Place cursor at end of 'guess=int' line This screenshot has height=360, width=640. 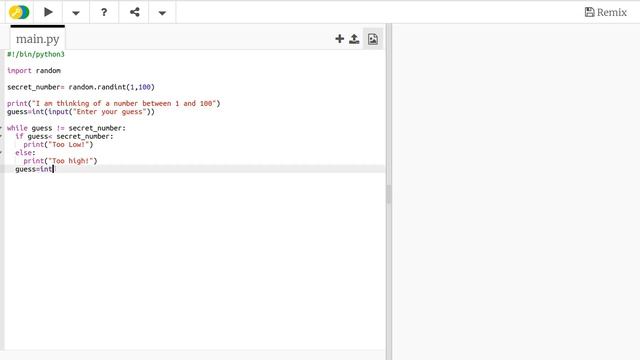pos(53,169)
